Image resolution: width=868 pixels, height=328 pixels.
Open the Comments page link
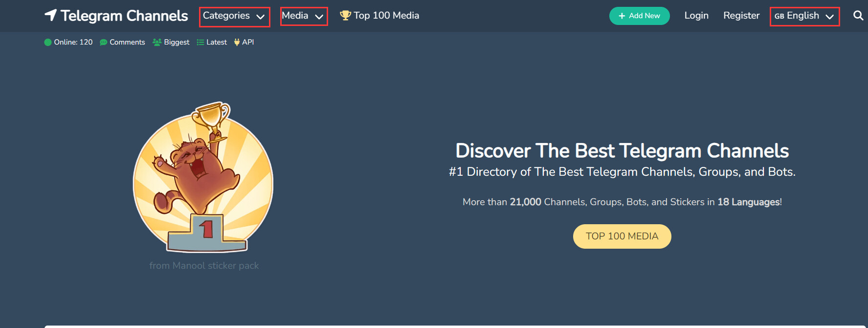(x=122, y=42)
